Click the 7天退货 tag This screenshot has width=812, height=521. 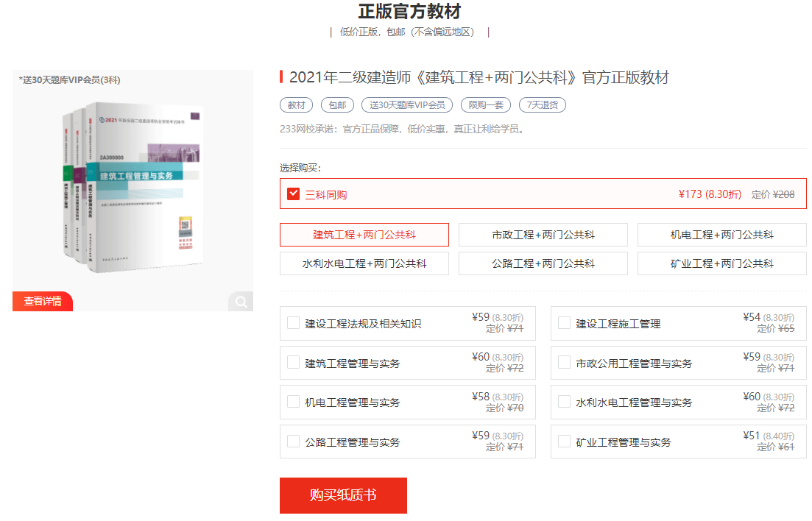point(542,104)
